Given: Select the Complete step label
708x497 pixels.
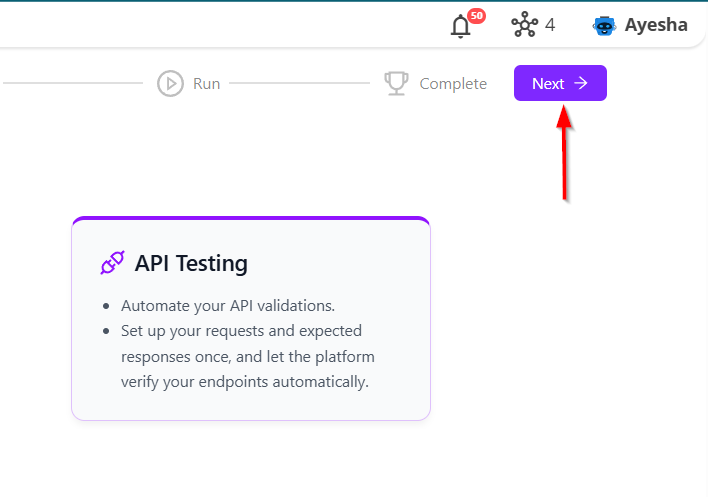Looking at the screenshot, I should 453,84.
